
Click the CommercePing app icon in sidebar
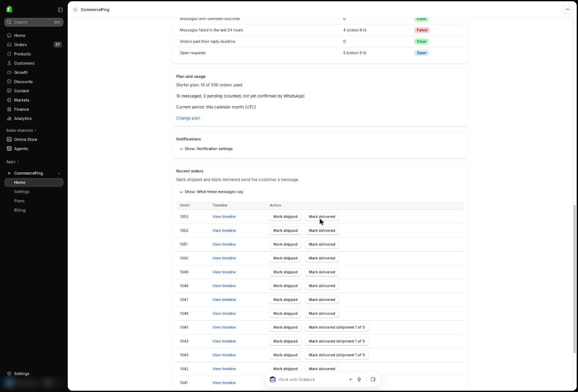coord(9,173)
